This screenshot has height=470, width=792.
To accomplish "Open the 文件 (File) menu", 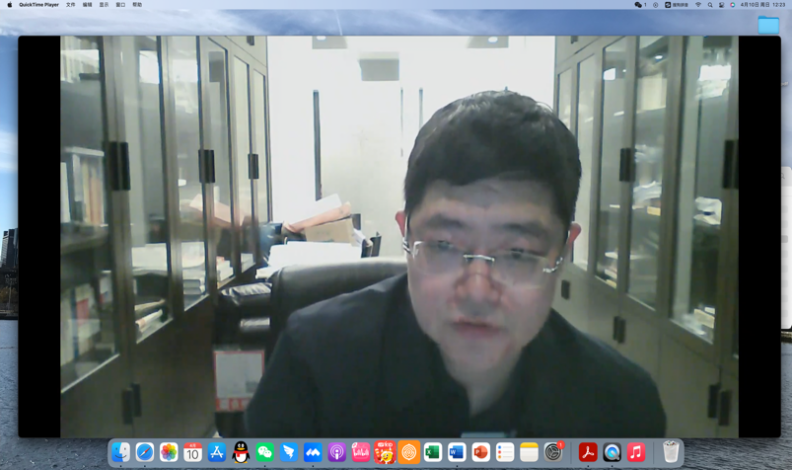I will pyautogui.click(x=70, y=5).
